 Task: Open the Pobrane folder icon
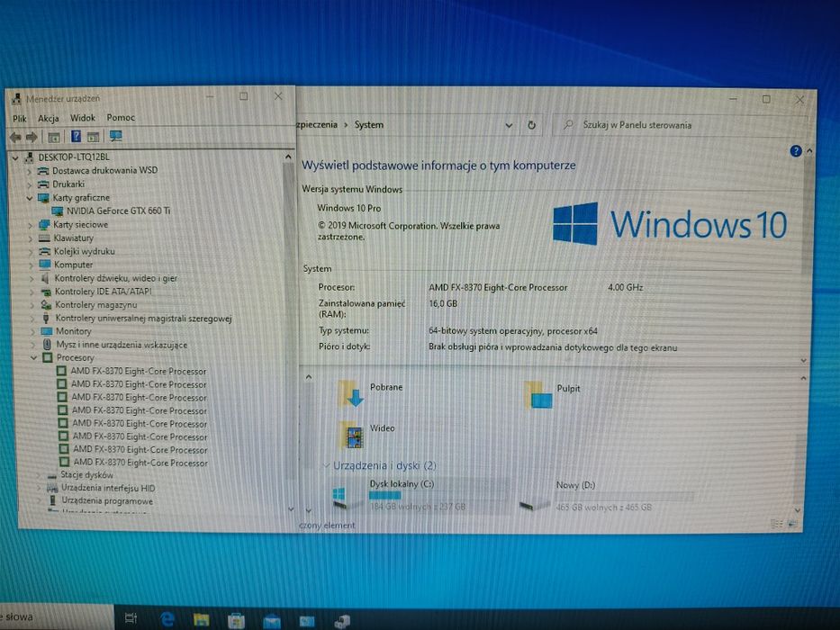click(350, 394)
